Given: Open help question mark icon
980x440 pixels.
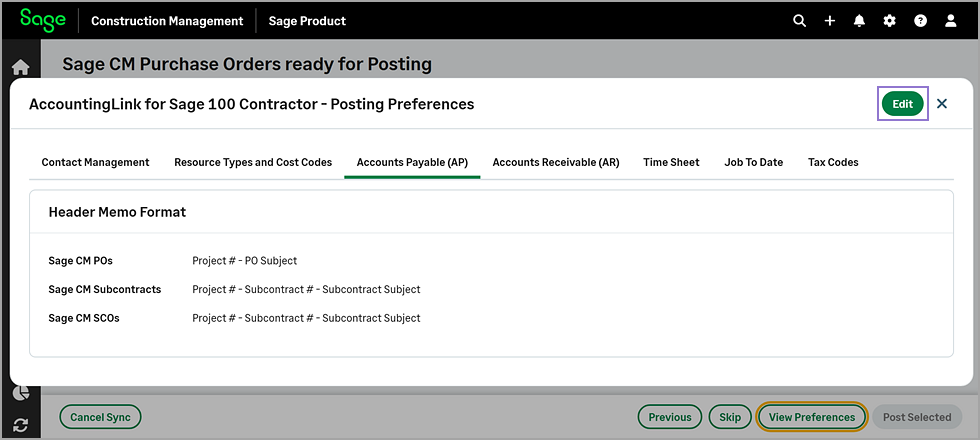Looking at the screenshot, I should pos(920,21).
